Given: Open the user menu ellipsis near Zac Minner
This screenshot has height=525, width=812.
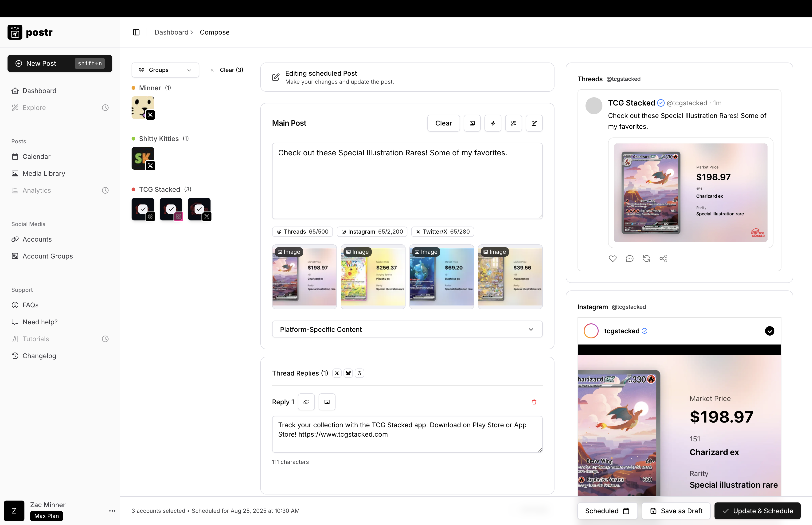Looking at the screenshot, I should [x=112, y=511].
